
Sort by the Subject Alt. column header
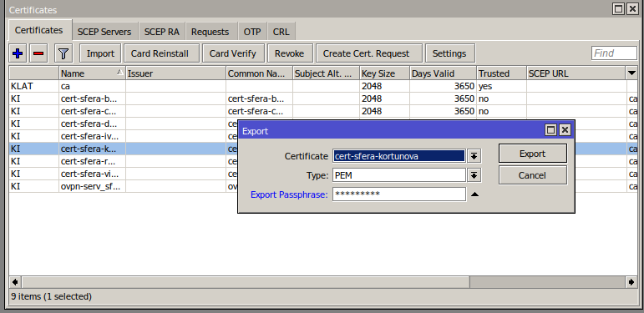pyautogui.click(x=326, y=73)
